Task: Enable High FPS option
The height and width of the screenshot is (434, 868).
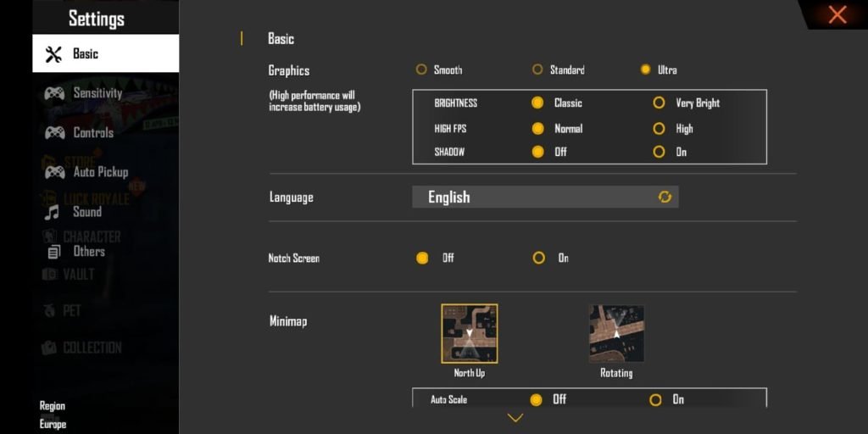Action: click(659, 129)
